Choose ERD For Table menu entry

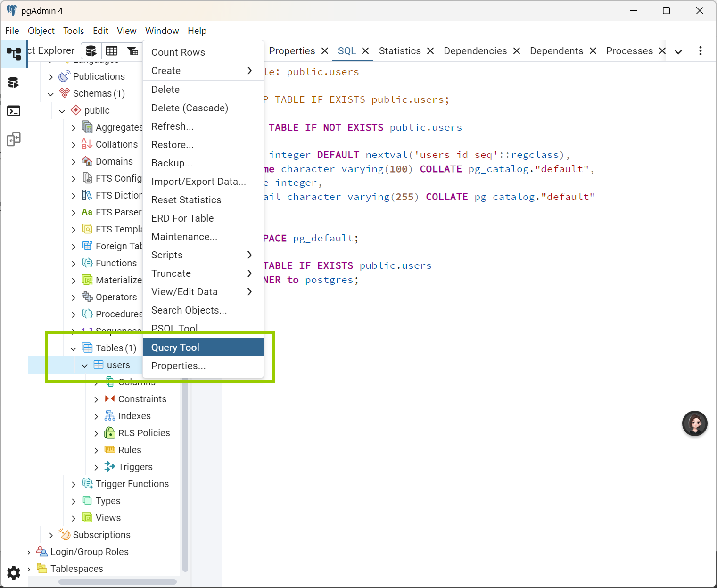click(203, 218)
